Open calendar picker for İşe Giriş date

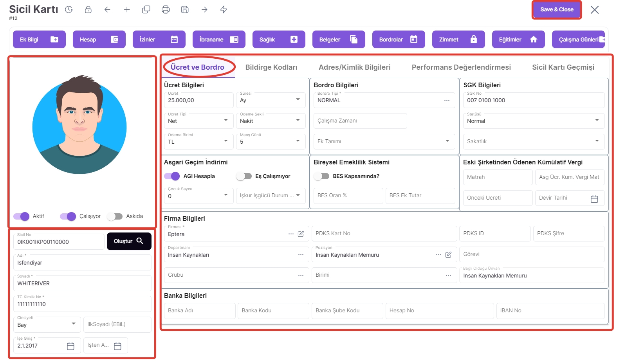coord(70,346)
